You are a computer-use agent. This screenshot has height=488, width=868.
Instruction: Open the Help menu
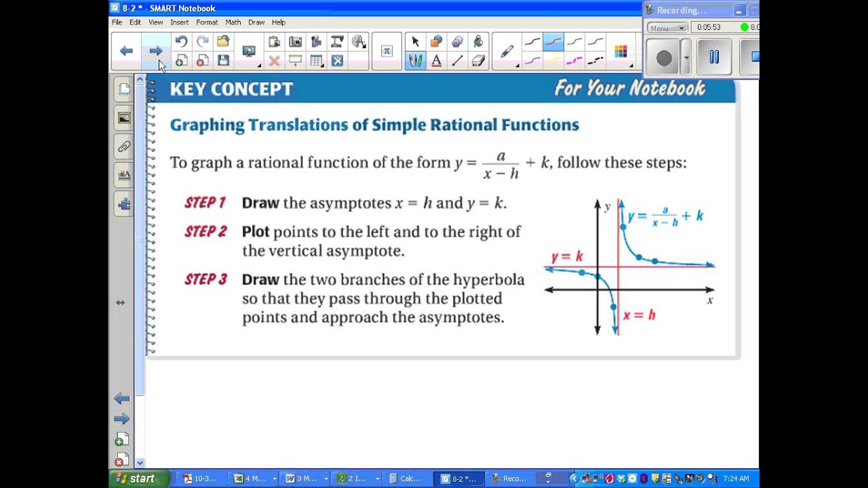279,22
